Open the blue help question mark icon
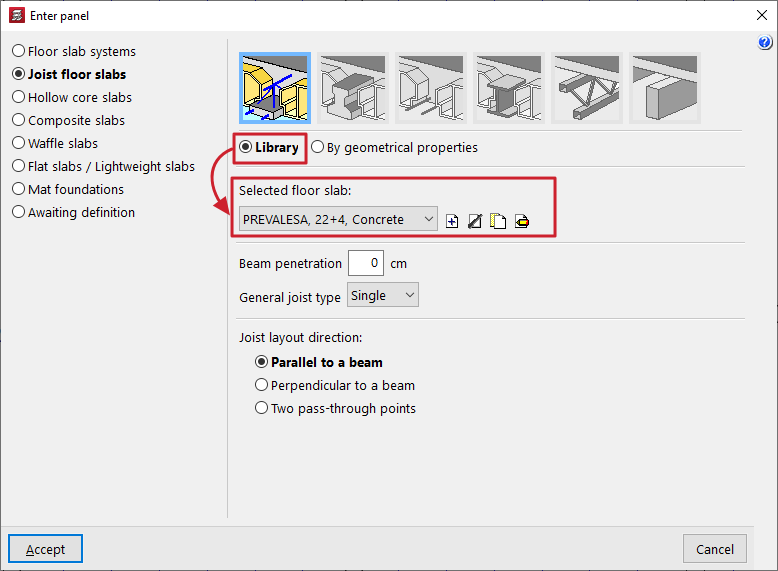Image resolution: width=778 pixels, height=571 pixels. [765, 42]
